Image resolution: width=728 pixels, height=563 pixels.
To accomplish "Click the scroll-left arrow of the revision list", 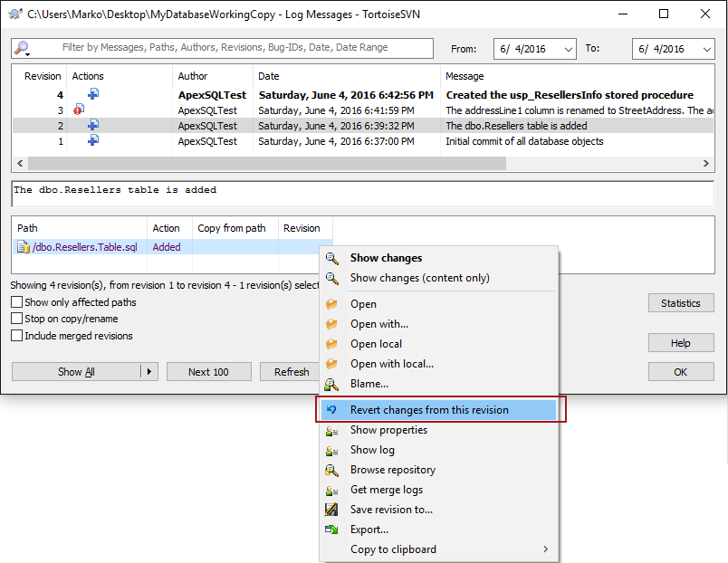I will coord(20,163).
